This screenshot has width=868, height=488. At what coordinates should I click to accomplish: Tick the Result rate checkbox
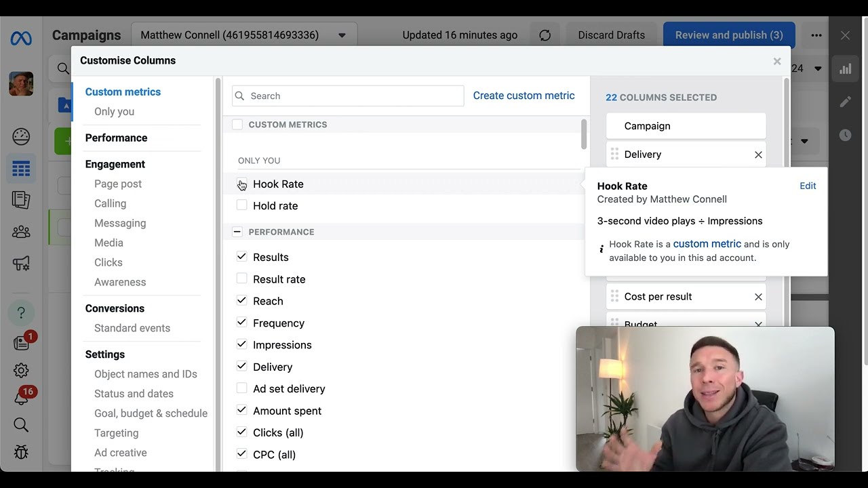pyautogui.click(x=241, y=279)
